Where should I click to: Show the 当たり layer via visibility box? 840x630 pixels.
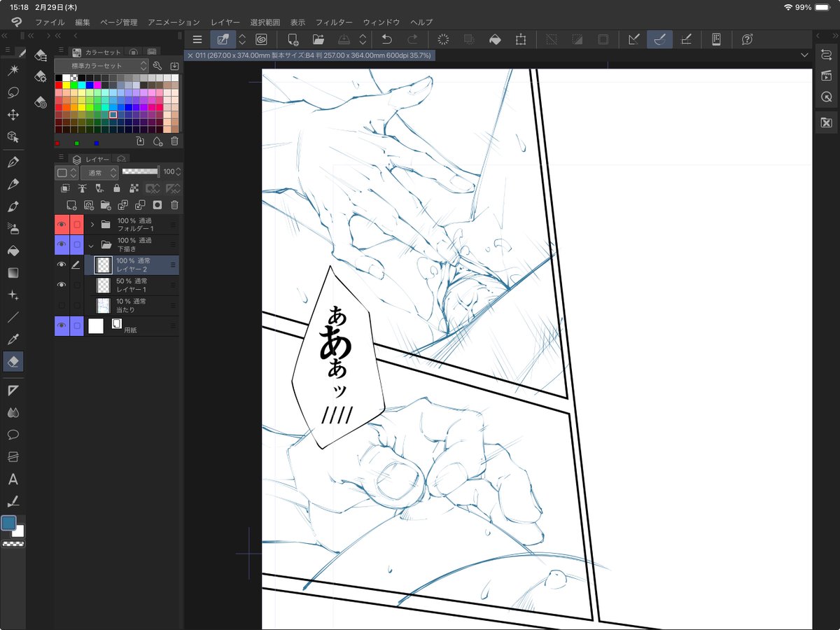tap(62, 305)
